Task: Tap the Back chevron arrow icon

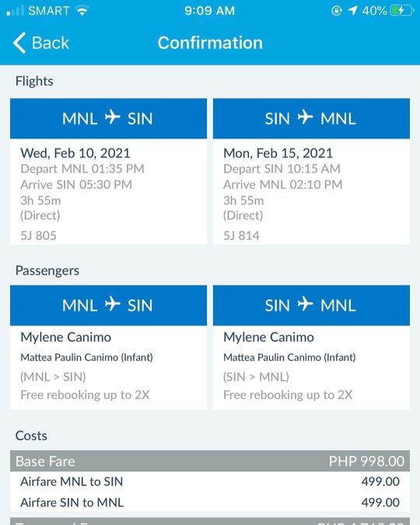Action: (x=19, y=43)
